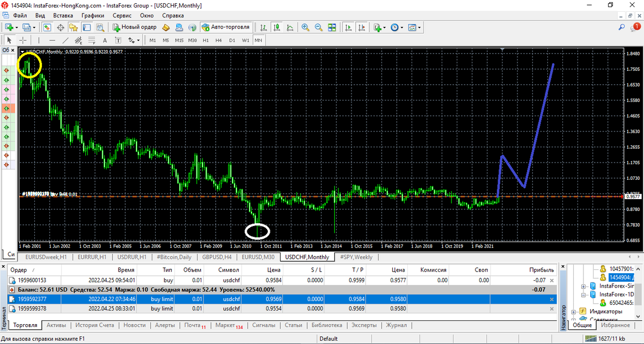Sort orders by the Прибыль column header

click(x=541, y=270)
